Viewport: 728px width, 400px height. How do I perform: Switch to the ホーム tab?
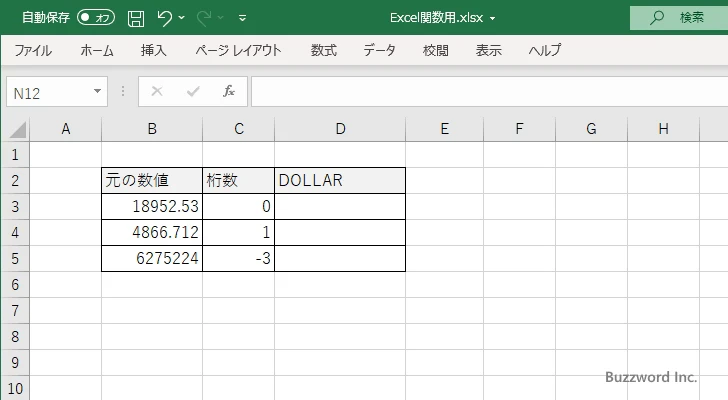pyautogui.click(x=97, y=50)
